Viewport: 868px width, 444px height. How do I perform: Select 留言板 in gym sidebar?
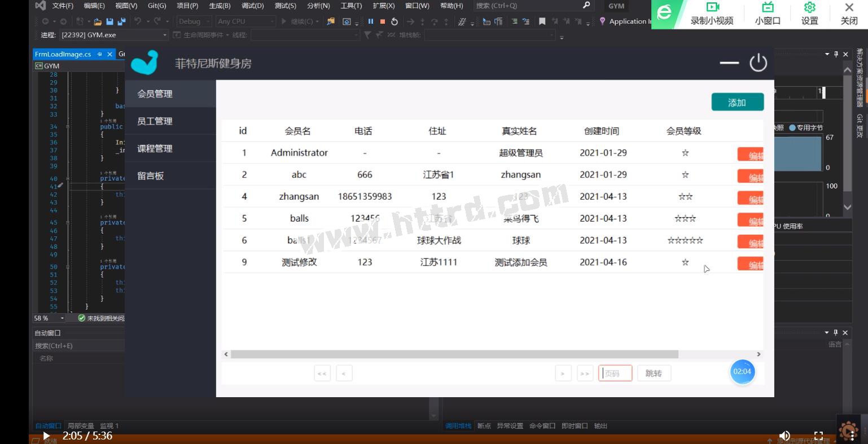pos(170,176)
